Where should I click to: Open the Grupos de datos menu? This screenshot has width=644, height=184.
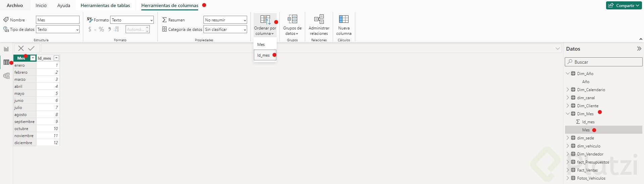292,25
